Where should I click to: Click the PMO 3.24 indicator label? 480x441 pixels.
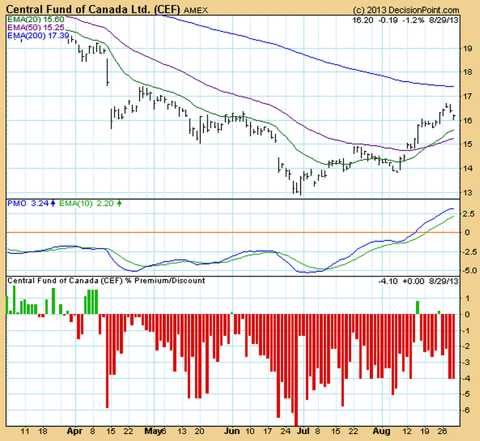(x=28, y=203)
